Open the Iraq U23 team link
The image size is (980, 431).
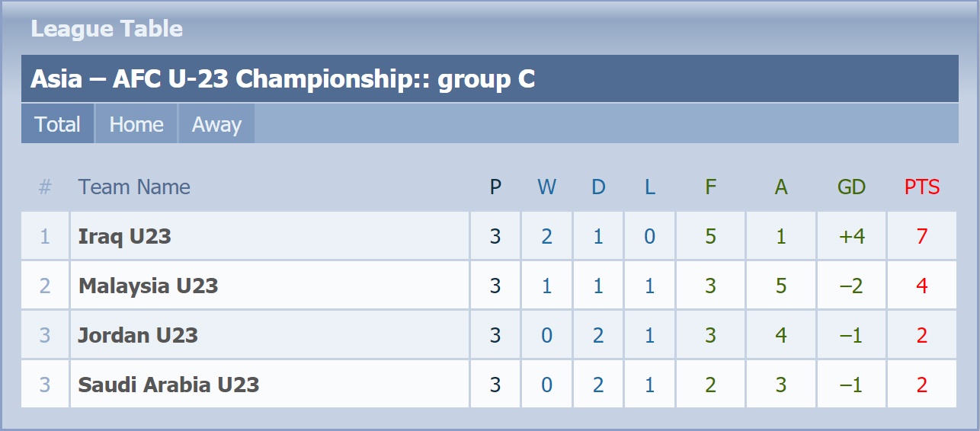[124, 236]
